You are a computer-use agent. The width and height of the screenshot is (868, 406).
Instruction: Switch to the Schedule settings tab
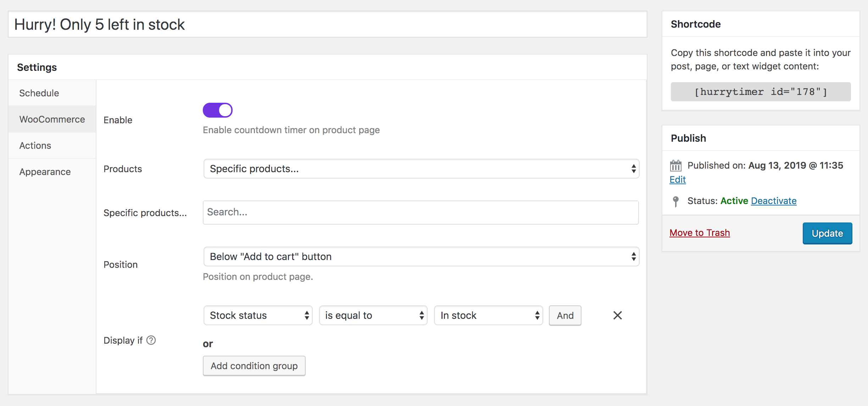click(x=39, y=93)
